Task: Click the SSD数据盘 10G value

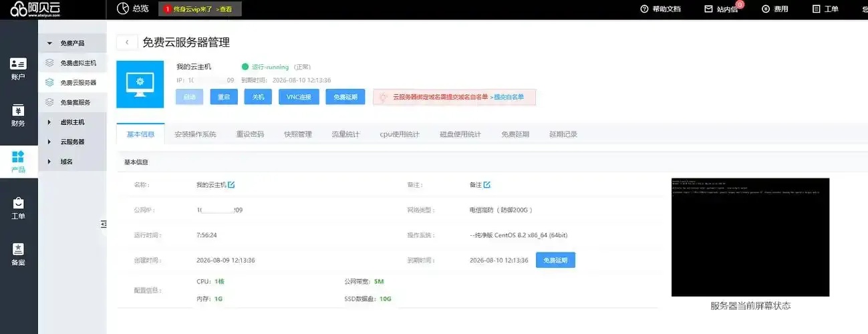Action: tap(385, 299)
